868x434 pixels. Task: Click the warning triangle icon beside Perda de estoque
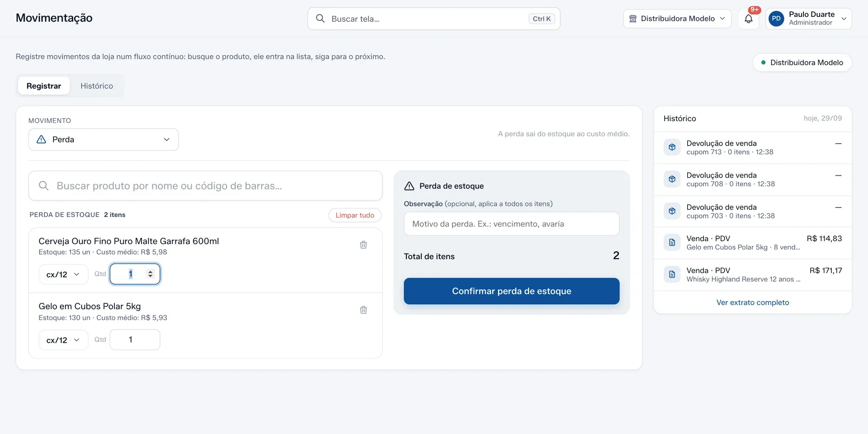409,186
